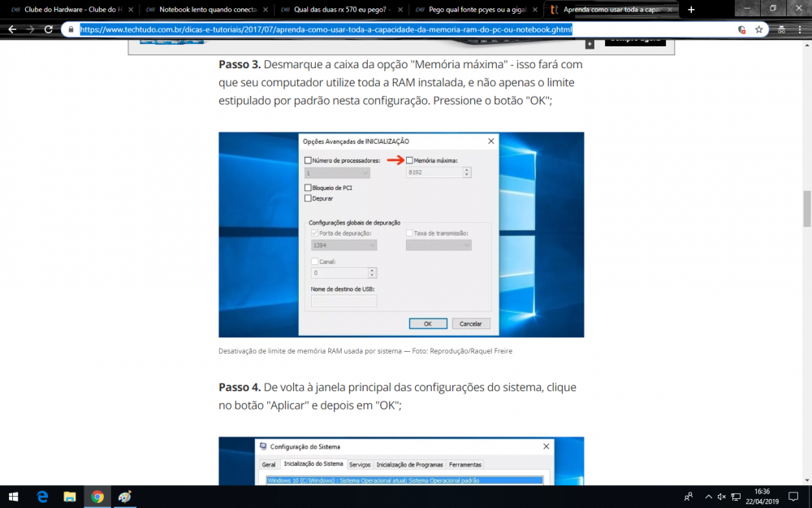Check the 'Depurar' option
Viewport: 812px width, 508px height.
tap(308, 198)
